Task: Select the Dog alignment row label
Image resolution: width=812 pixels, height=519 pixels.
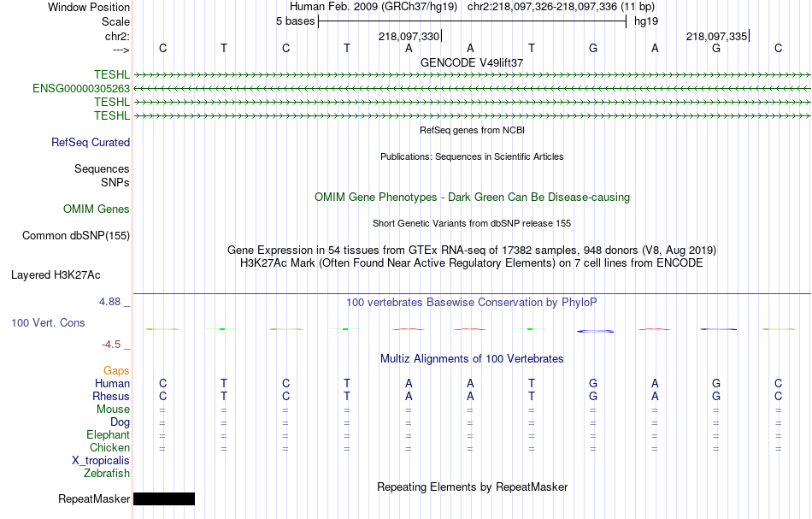Action: (x=121, y=422)
